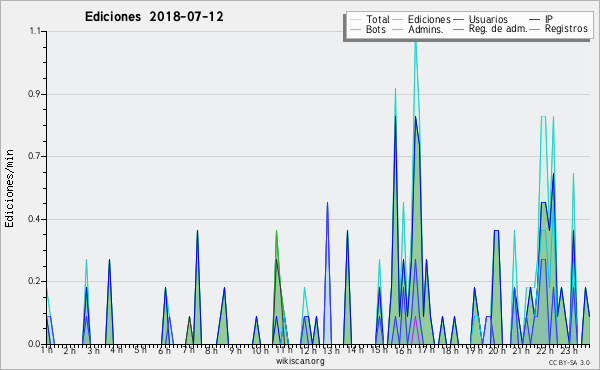Click the 0.9 y-axis value

pos(34,94)
